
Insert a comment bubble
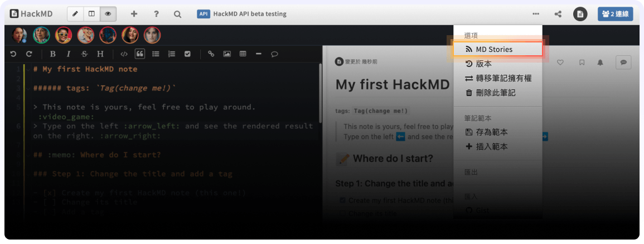click(275, 54)
